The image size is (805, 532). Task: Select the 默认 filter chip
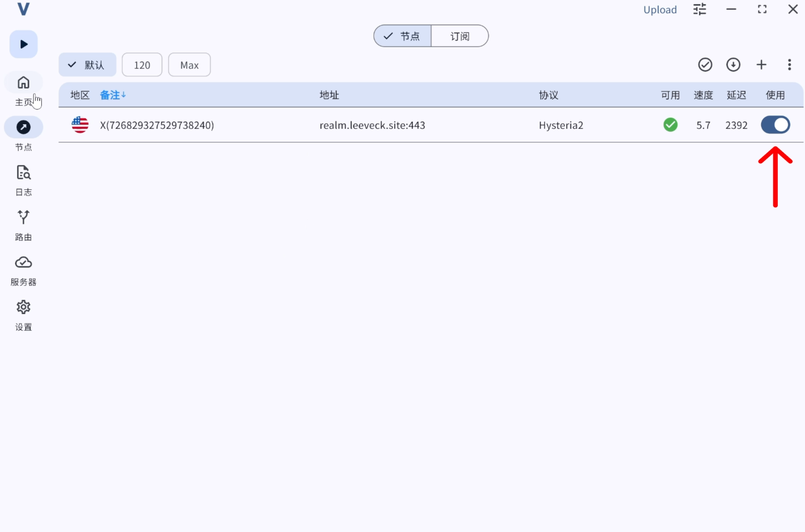[x=87, y=65]
